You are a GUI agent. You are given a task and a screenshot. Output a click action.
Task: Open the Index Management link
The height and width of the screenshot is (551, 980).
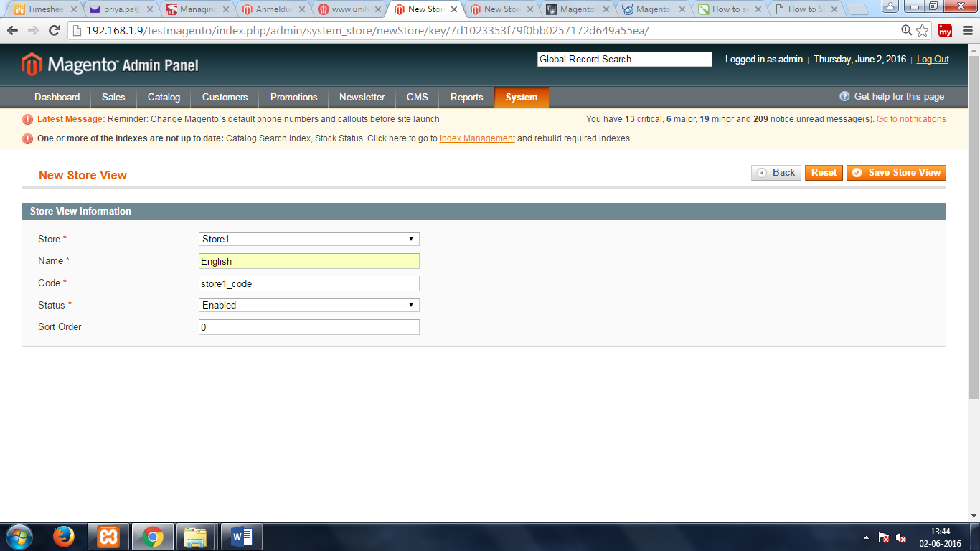point(477,138)
